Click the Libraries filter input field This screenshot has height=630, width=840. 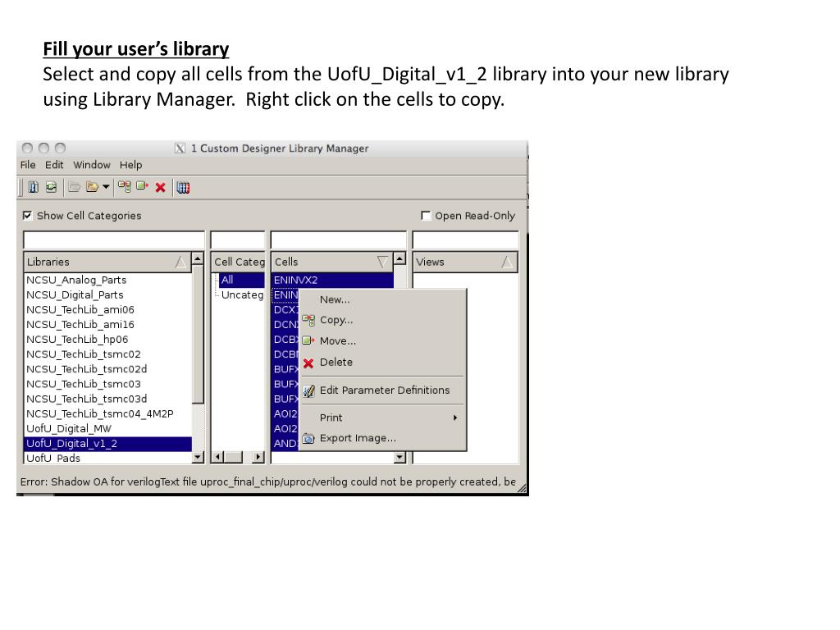click(114, 240)
